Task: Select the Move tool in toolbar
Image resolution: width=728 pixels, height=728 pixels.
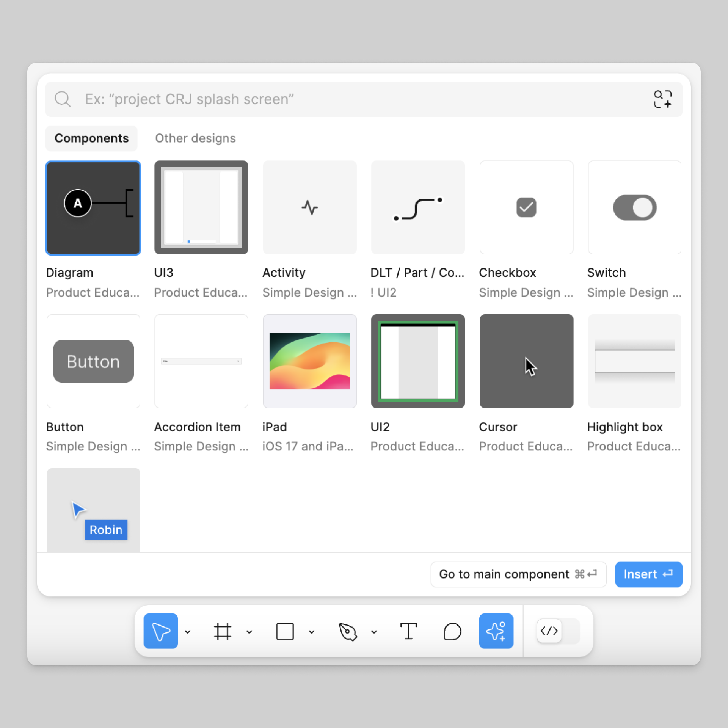Action: (x=160, y=631)
